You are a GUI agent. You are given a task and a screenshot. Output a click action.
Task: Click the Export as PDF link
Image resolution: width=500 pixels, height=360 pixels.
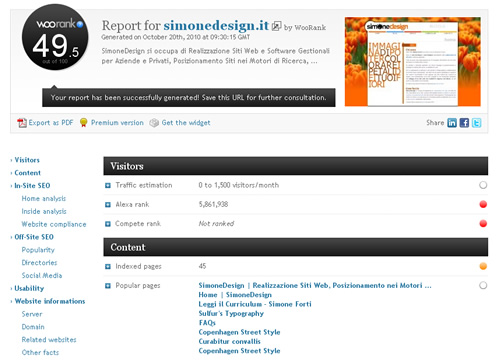coord(51,123)
